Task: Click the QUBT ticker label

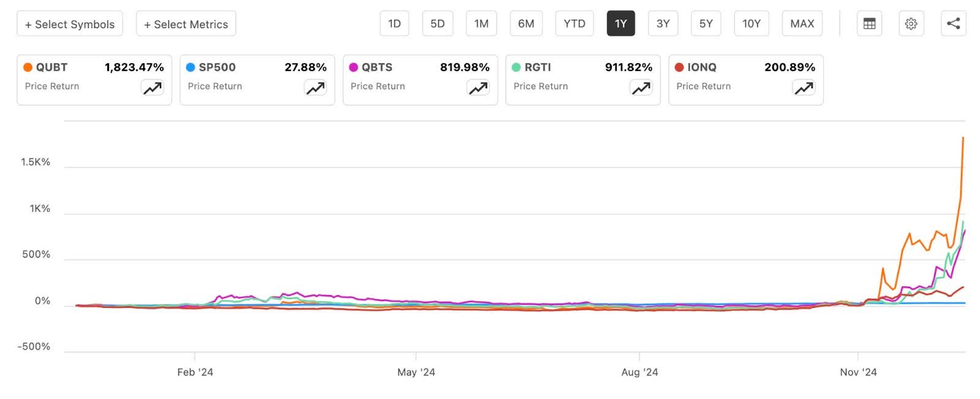Action: 51,67
